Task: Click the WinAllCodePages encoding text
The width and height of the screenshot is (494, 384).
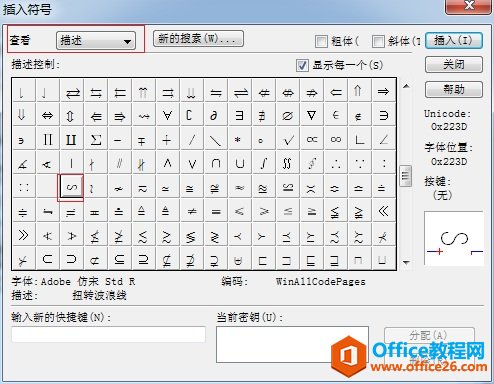Action: point(321,282)
